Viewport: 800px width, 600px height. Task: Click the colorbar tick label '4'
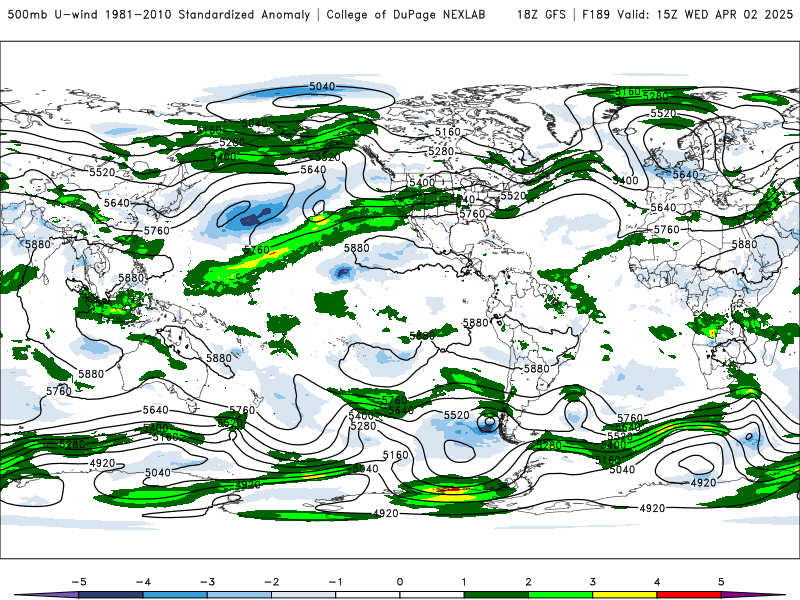(657, 582)
